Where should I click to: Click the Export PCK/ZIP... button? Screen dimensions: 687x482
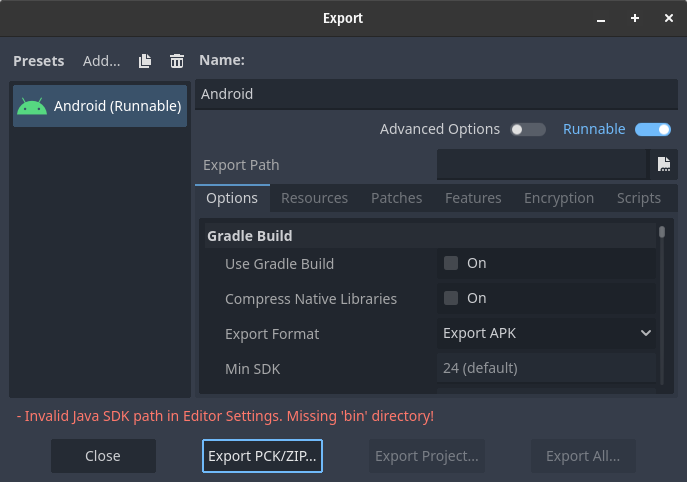262,456
